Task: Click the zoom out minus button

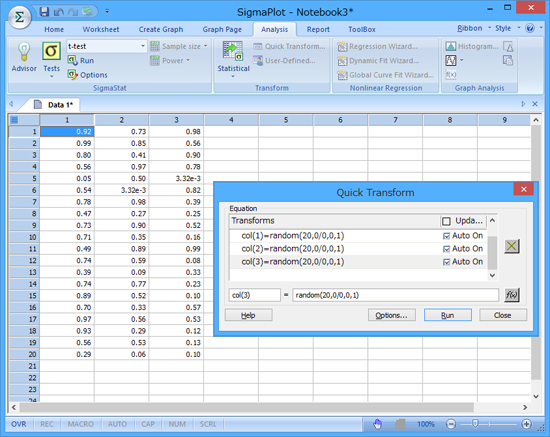Action: tap(451, 424)
